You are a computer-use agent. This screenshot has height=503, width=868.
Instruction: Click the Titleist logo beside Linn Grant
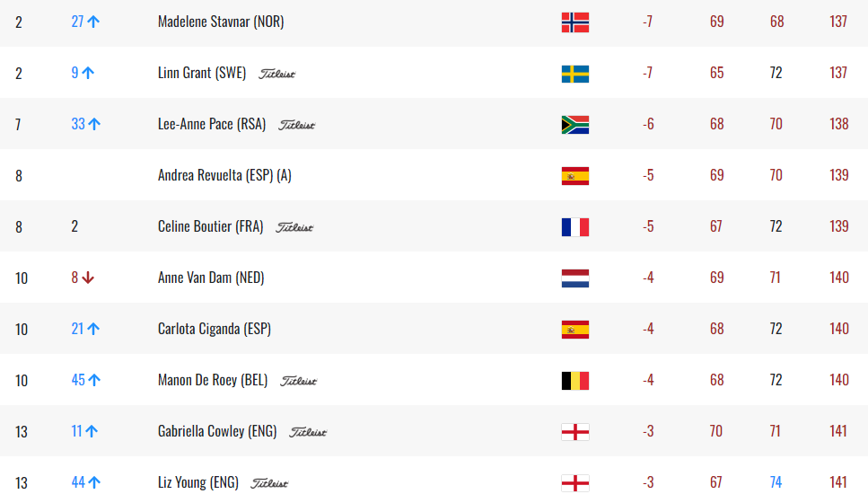pos(276,74)
